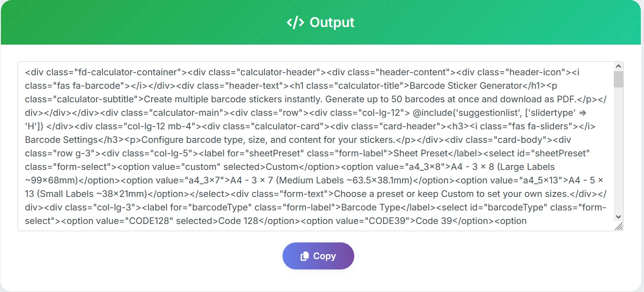
Task: Click the textarea scrollbar down arrow
Action: point(618,216)
